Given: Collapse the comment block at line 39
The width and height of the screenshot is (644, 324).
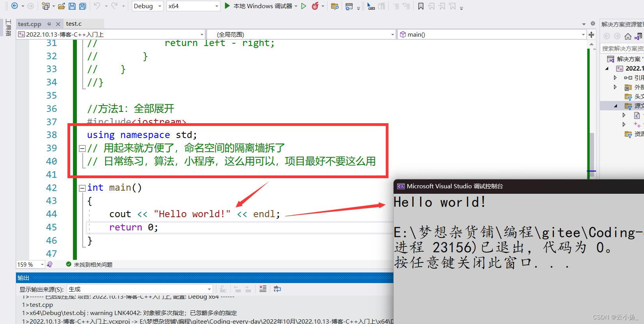Looking at the screenshot, I should [x=82, y=148].
